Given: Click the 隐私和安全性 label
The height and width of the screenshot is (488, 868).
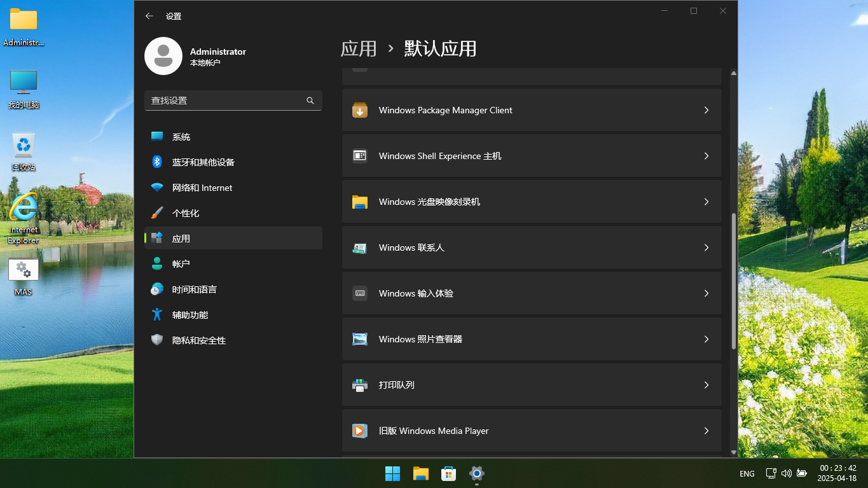Looking at the screenshot, I should pos(199,340).
